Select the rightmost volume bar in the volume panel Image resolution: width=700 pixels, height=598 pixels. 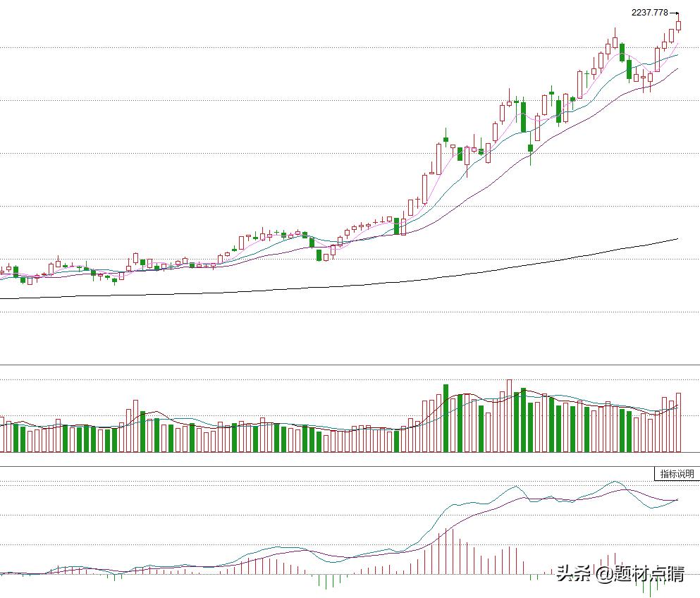point(679,422)
